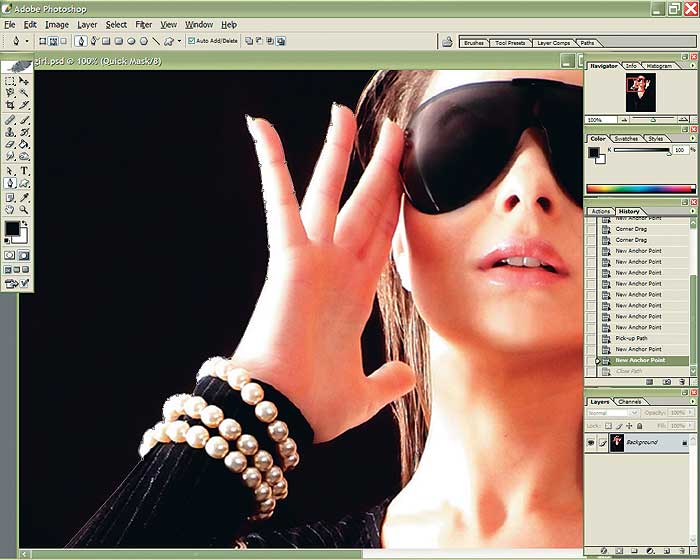Click the Color panel spectrum ramp
Viewport: 700px width, 560px height.
click(x=641, y=189)
